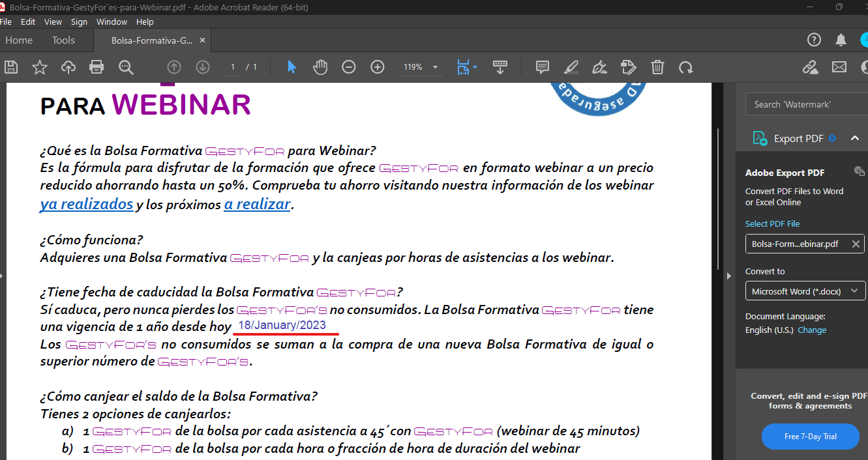Collapse the Export PDF panel chevron
868x460 pixels.
[x=854, y=138]
